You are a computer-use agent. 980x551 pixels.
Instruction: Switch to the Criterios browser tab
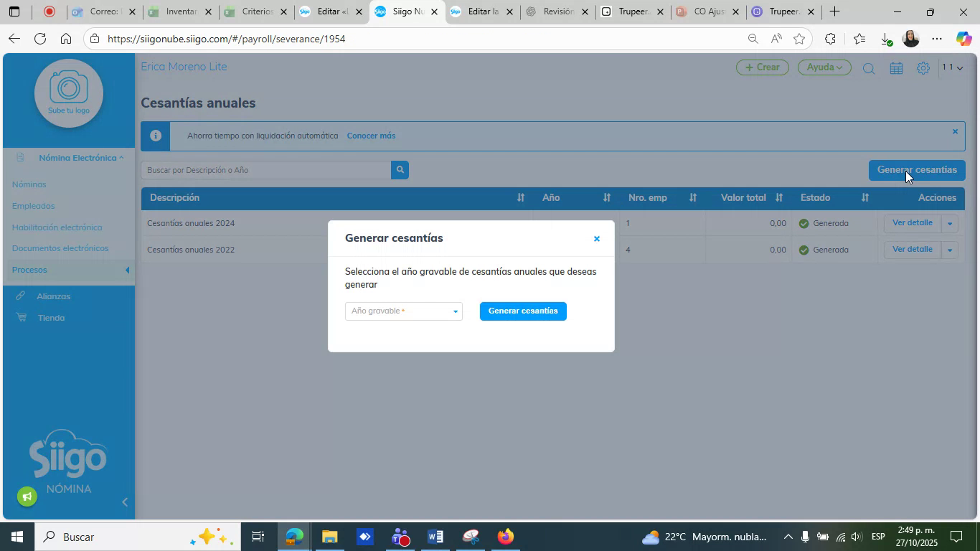click(255, 12)
